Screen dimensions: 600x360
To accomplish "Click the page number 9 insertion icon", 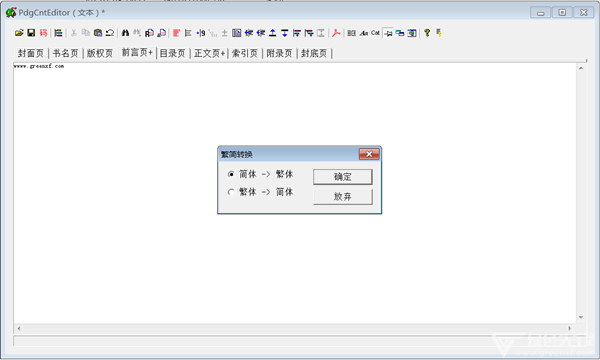I will pyautogui.click(x=201, y=33).
